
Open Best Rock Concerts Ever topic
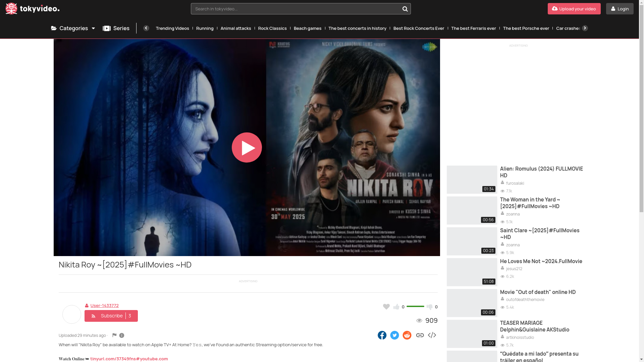(419, 28)
